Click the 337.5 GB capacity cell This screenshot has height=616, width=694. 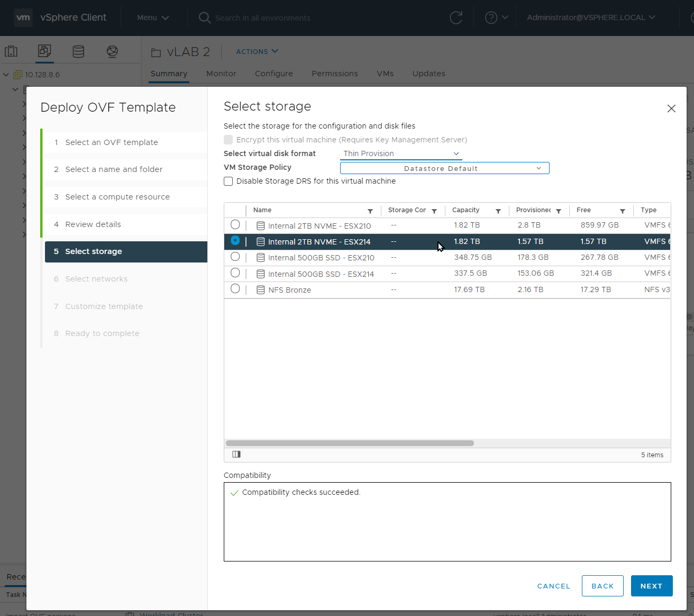click(470, 273)
